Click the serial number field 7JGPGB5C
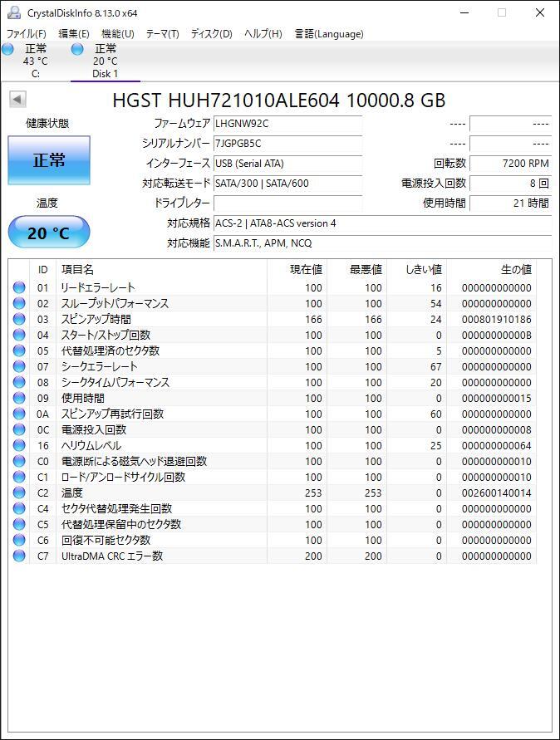 [287, 144]
